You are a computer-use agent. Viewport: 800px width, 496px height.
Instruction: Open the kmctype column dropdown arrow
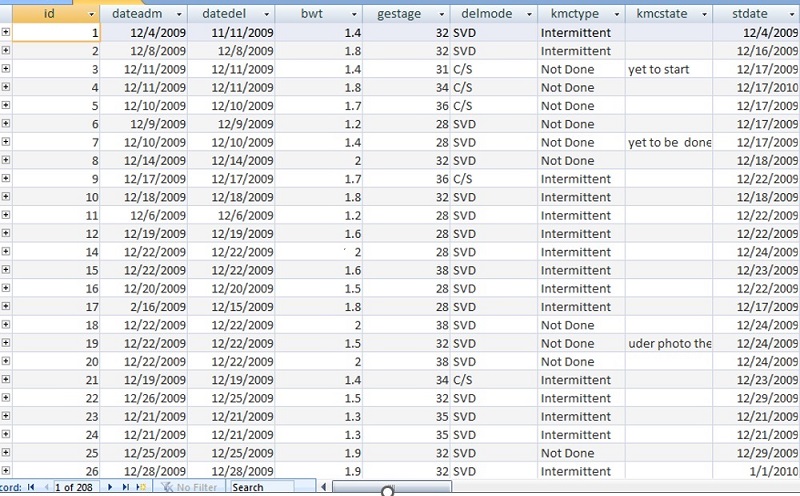pyautogui.click(x=617, y=14)
